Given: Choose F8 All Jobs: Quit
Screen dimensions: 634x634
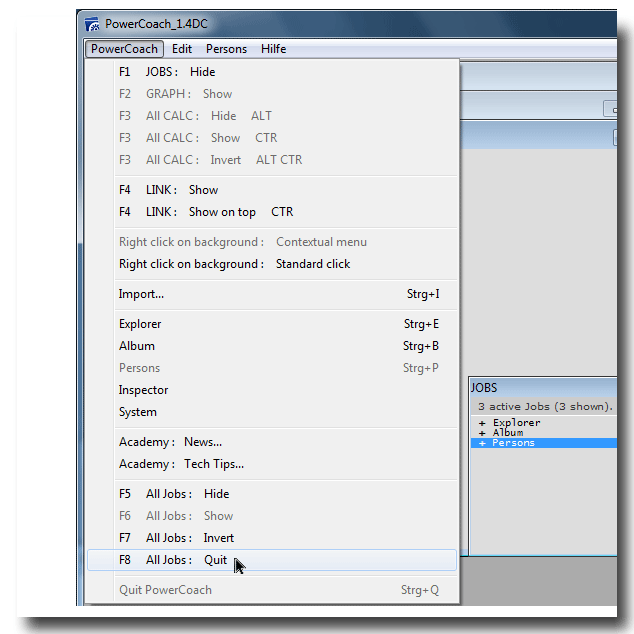Looking at the screenshot, I should 272,560.
